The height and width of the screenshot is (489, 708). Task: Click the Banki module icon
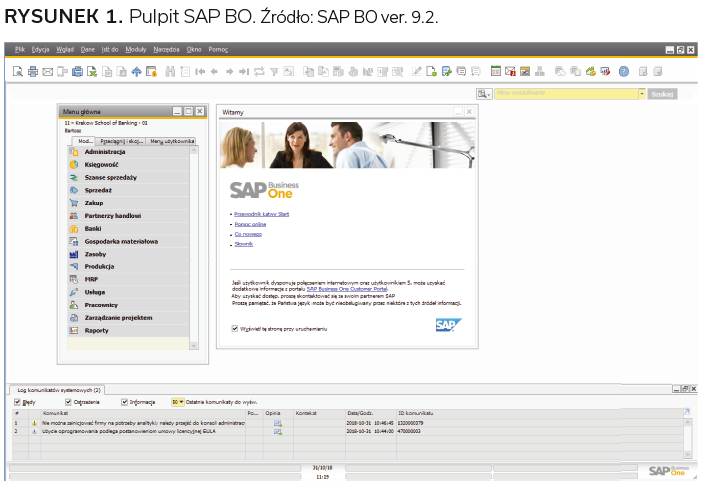tap(74, 228)
